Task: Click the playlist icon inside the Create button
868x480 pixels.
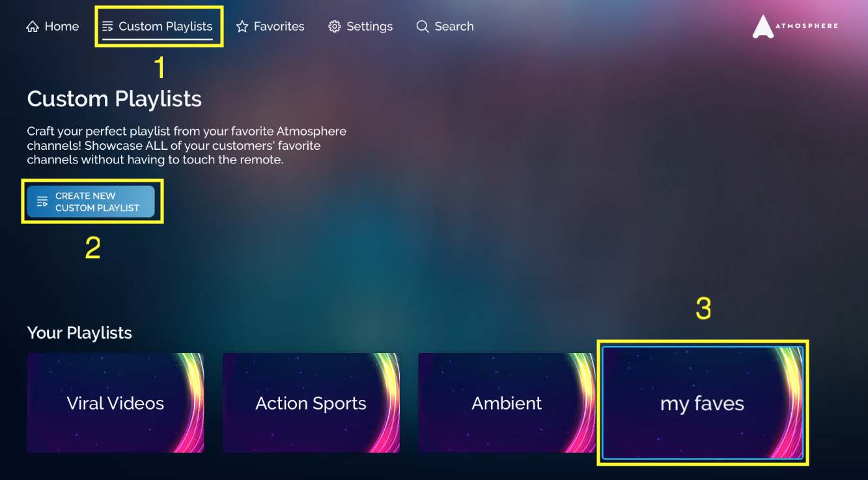Action: click(x=42, y=201)
